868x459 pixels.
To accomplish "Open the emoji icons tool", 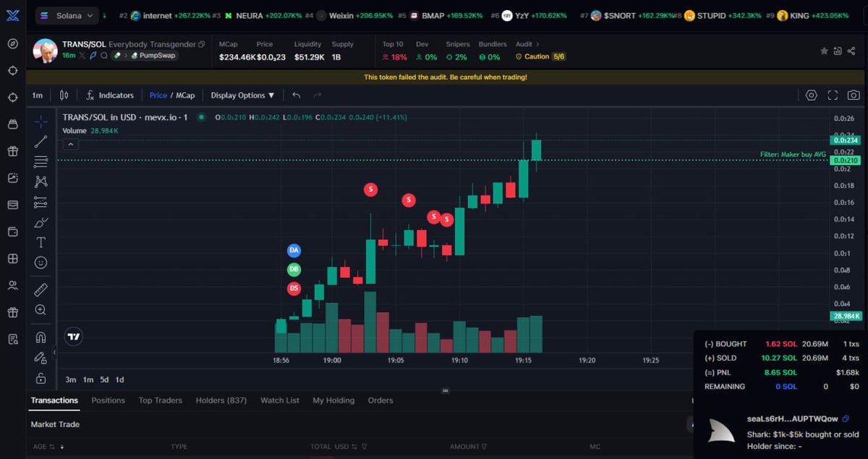I will pyautogui.click(x=41, y=262).
